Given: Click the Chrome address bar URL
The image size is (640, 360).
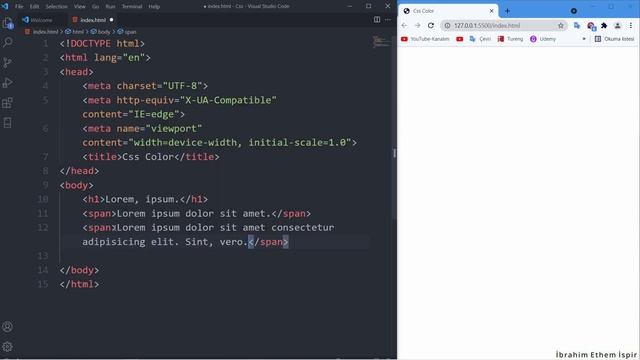Looking at the screenshot, I should coord(487,25).
